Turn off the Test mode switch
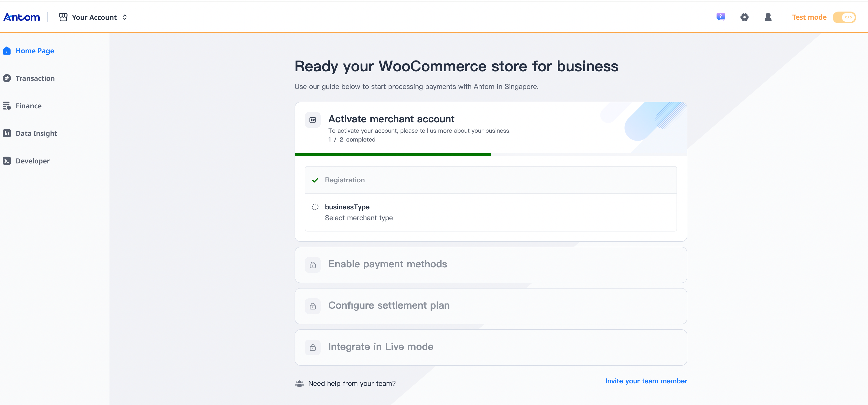This screenshot has height=405, width=868. click(x=844, y=17)
